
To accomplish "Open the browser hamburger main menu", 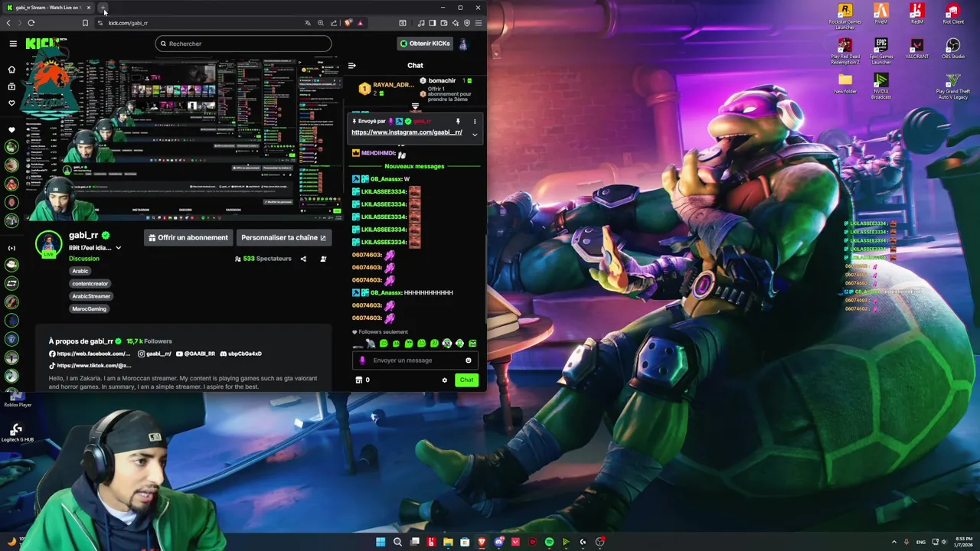I will click(x=478, y=23).
